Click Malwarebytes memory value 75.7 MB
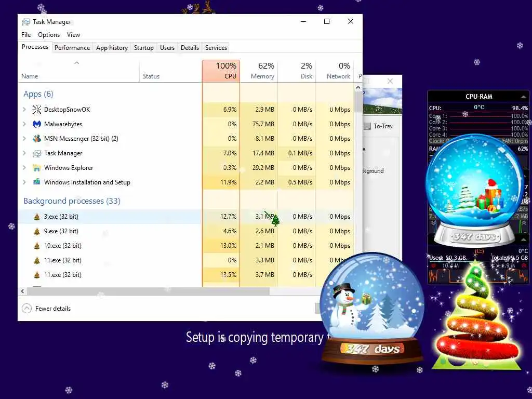 263,124
